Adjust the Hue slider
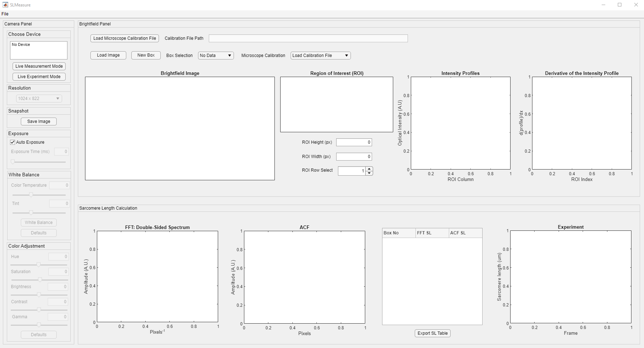644x348 pixels. tap(39, 264)
